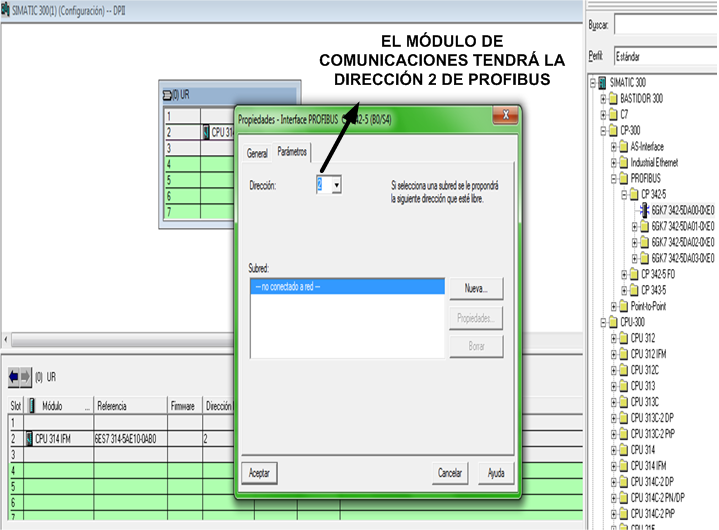This screenshot has height=530, width=719.
Task: Click the Buscar search field
Action: 666,25
